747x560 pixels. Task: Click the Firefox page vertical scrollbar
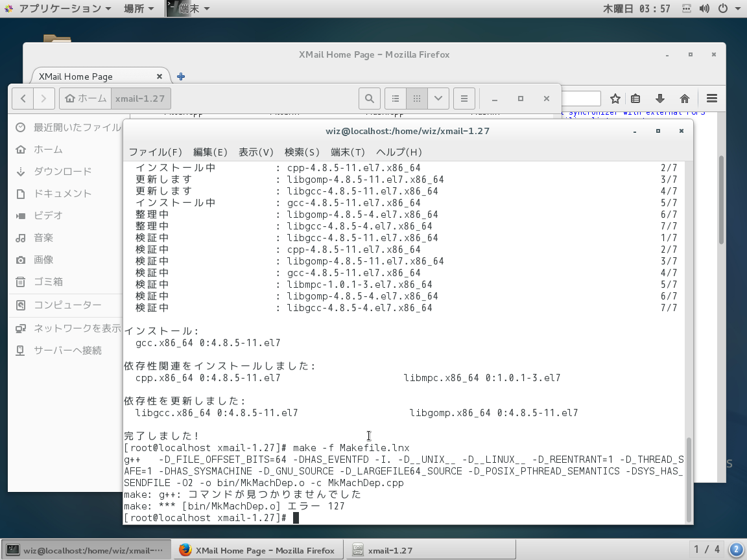point(721,200)
